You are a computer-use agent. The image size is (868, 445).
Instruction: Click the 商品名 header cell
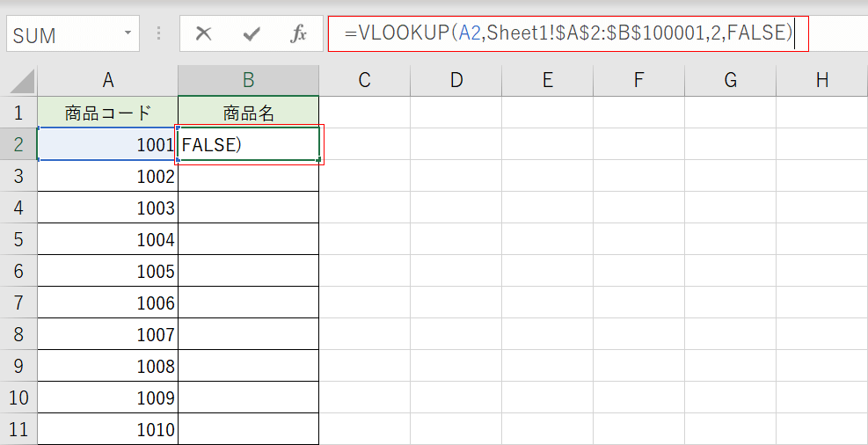249,113
